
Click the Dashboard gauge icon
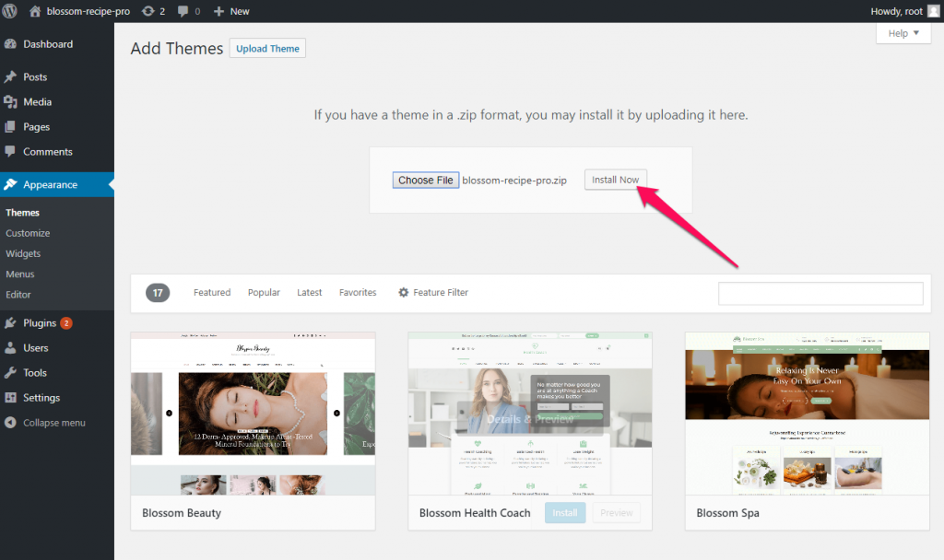tap(10, 44)
